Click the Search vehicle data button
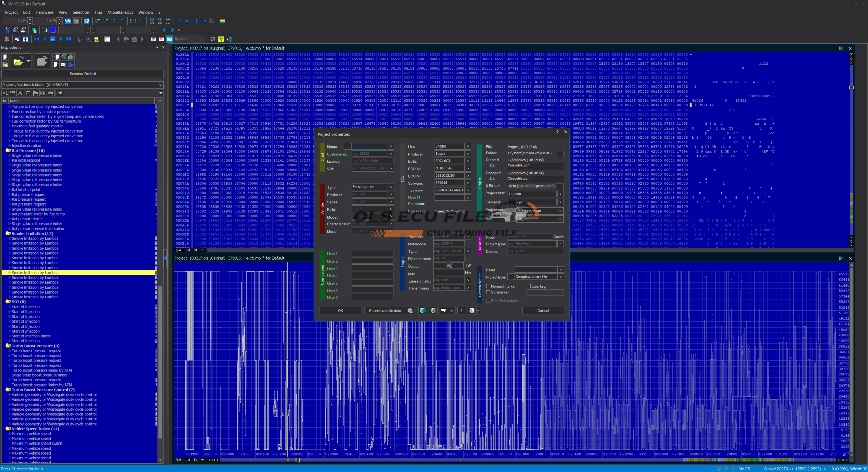This screenshot has width=868, height=472. click(385, 311)
